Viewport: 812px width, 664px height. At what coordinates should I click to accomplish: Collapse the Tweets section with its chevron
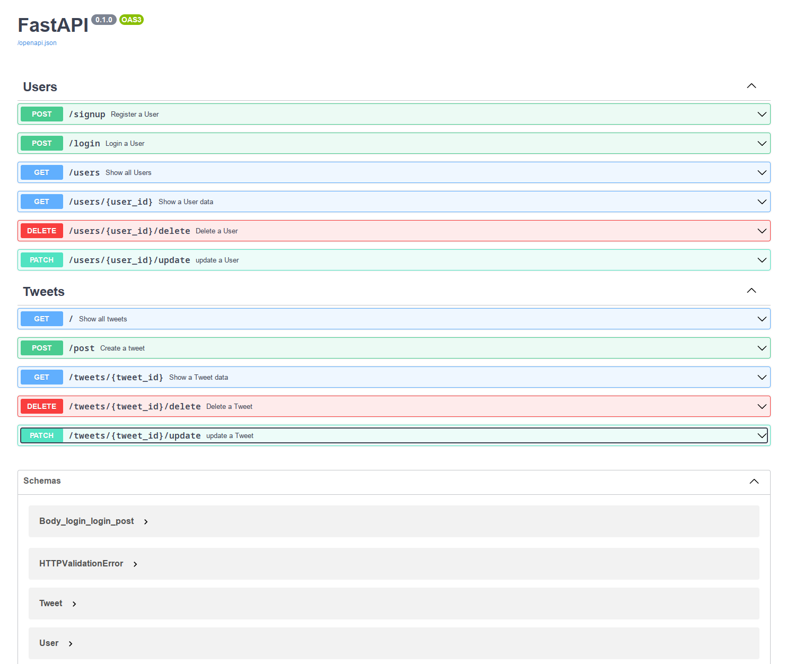[751, 291]
